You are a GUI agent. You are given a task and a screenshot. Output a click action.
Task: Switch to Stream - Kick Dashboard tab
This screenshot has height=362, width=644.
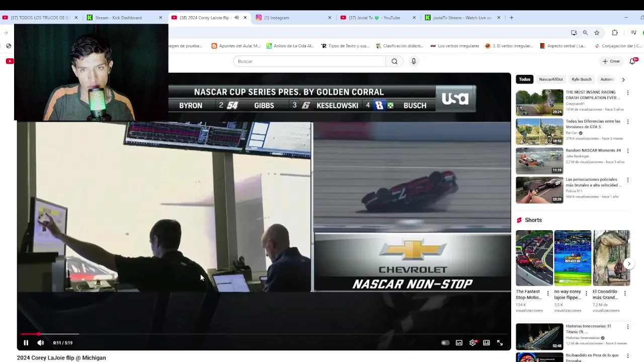124,18
